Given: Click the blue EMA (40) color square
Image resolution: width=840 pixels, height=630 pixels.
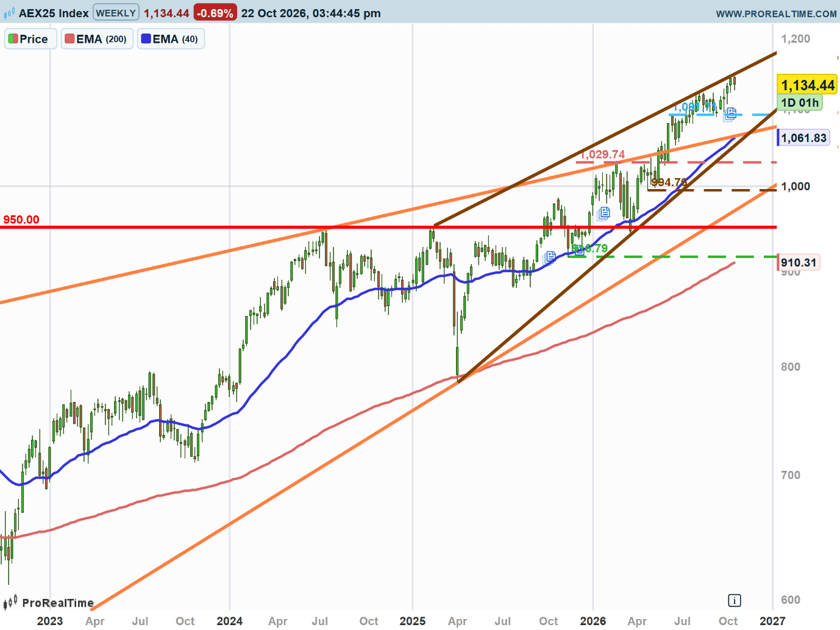Looking at the screenshot, I should pyautogui.click(x=146, y=39).
